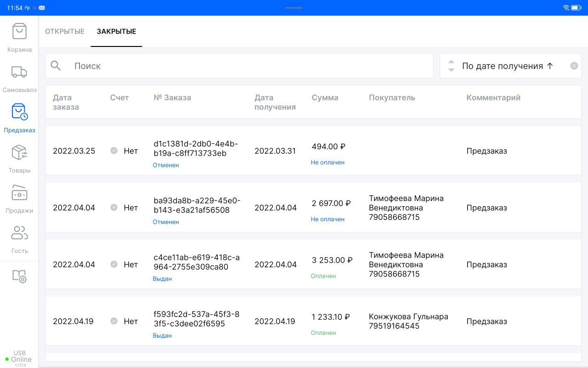
Task: Click the check icon for order f593fc2d
Action: pyautogui.click(x=114, y=321)
